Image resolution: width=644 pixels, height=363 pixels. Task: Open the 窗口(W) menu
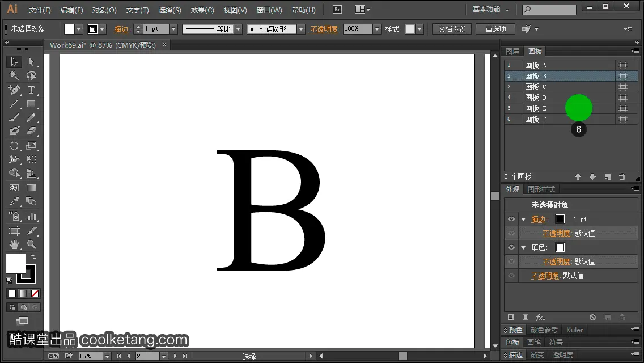click(x=269, y=10)
